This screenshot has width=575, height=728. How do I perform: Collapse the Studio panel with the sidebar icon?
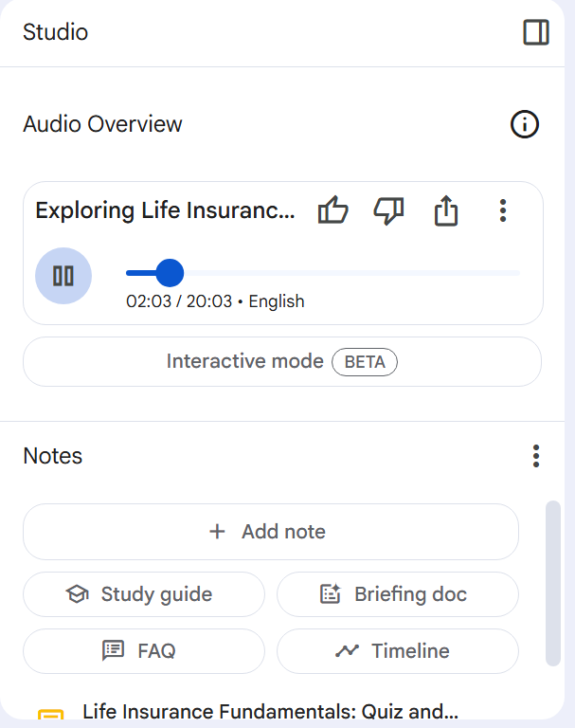click(536, 32)
